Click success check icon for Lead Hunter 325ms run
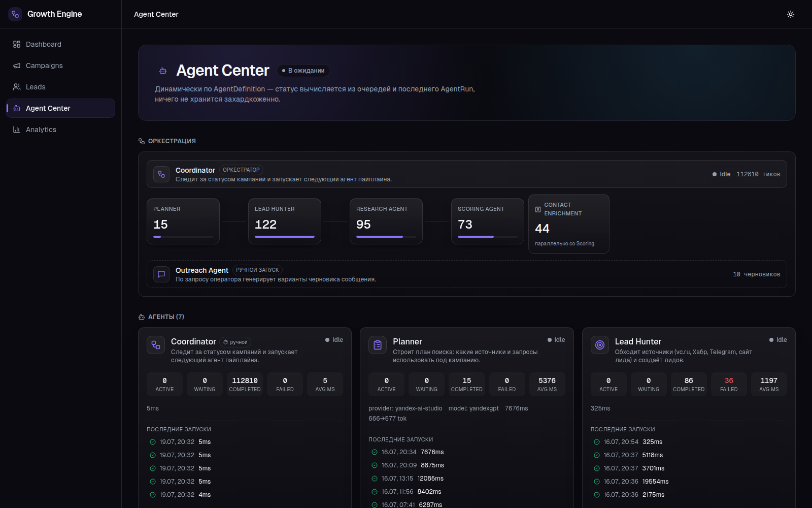812x508 pixels. point(597,442)
